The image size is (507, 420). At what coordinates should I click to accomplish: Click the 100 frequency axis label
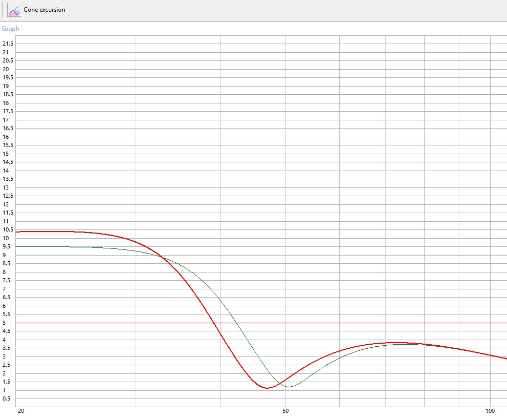tap(490, 411)
